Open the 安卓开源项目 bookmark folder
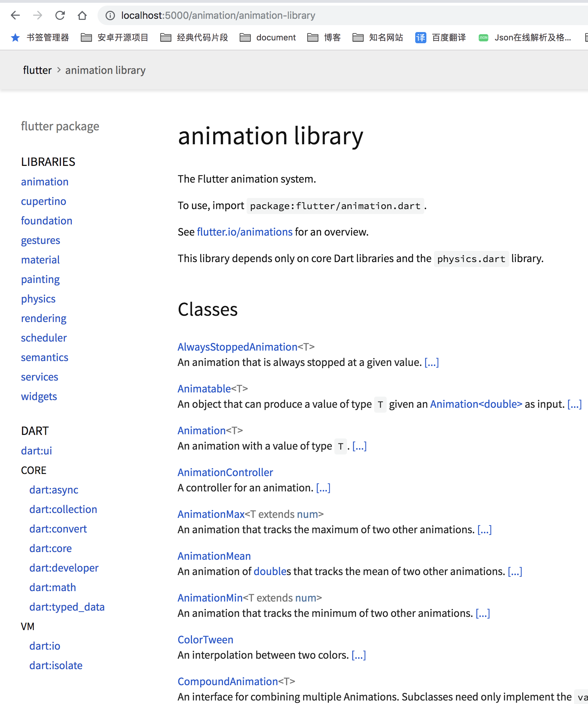This screenshot has height=704, width=588. (115, 37)
